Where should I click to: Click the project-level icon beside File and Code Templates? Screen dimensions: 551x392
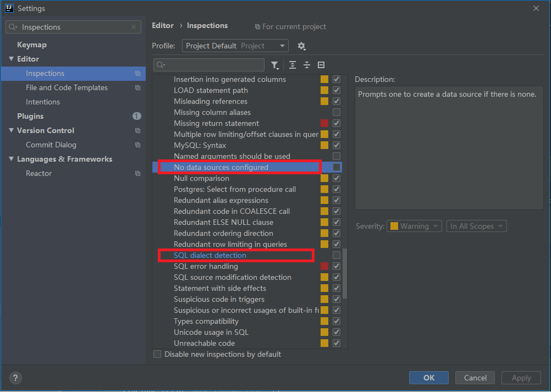pos(137,88)
